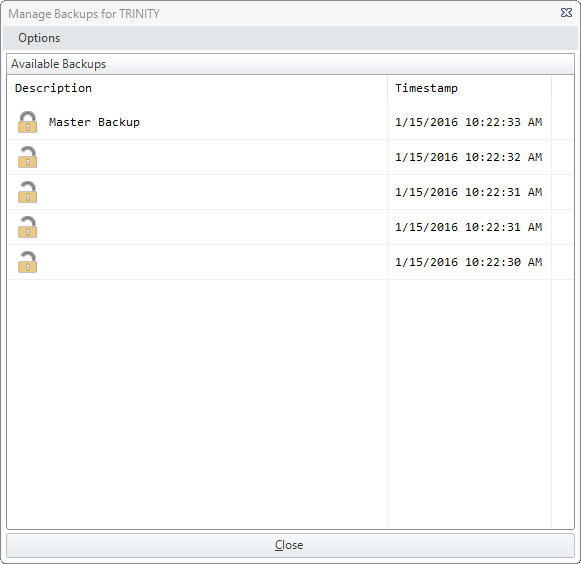
Task: Toggle padlock of 10:22:31 backup just above 10:22:30
Action: 27,227
